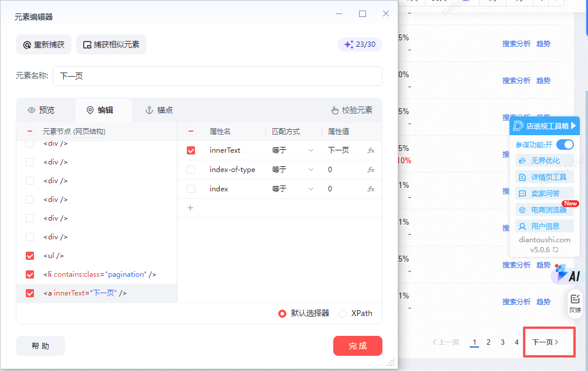This screenshot has width=588, height=371.
Task: Open the diantoushi.com link
Action: pos(545,240)
